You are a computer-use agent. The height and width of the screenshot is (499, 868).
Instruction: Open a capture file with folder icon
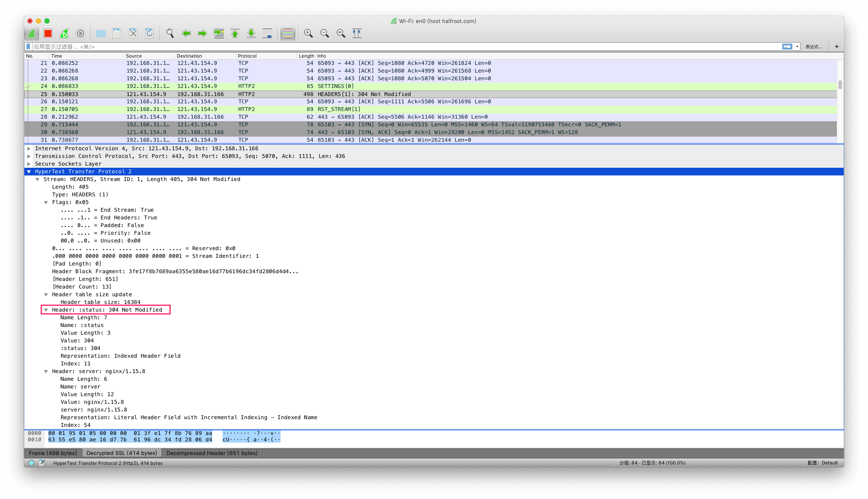(x=101, y=33)
